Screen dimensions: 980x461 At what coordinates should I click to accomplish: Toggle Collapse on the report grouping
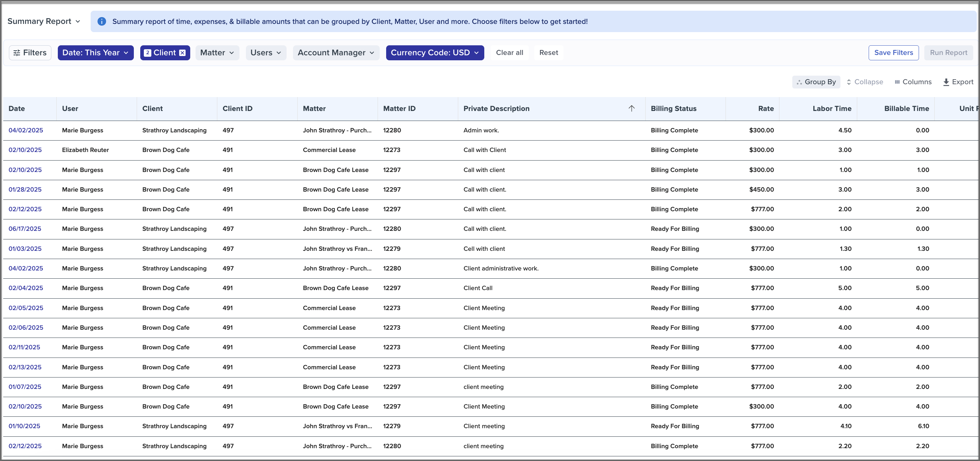(869, 82)
